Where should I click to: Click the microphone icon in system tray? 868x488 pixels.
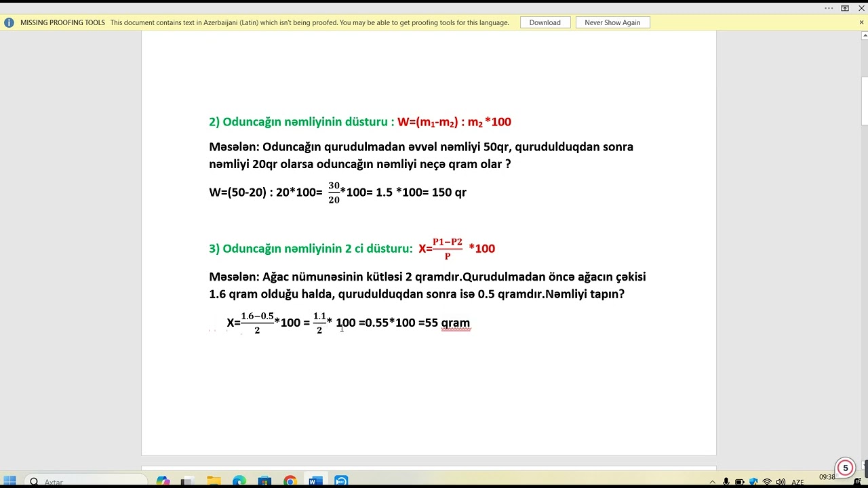tap(726, 482)
